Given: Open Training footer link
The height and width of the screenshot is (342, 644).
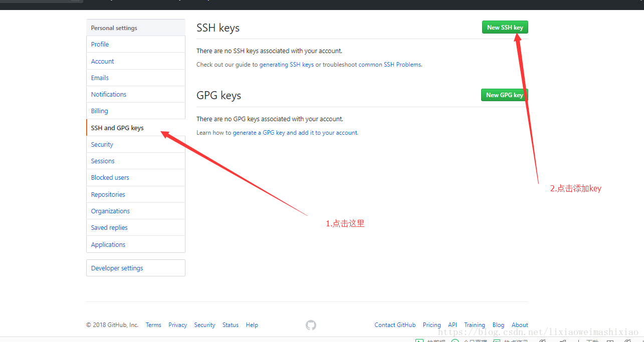Looking at the screenshot, I should pyautogui.click(x=475, y=325).
